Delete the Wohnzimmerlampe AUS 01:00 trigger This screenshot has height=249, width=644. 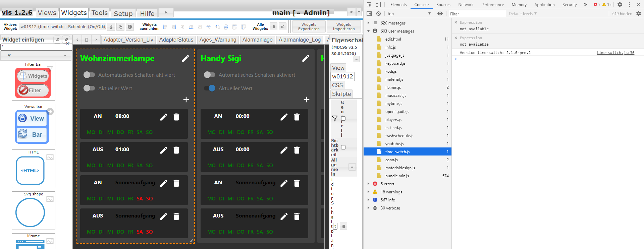[176, 150]
